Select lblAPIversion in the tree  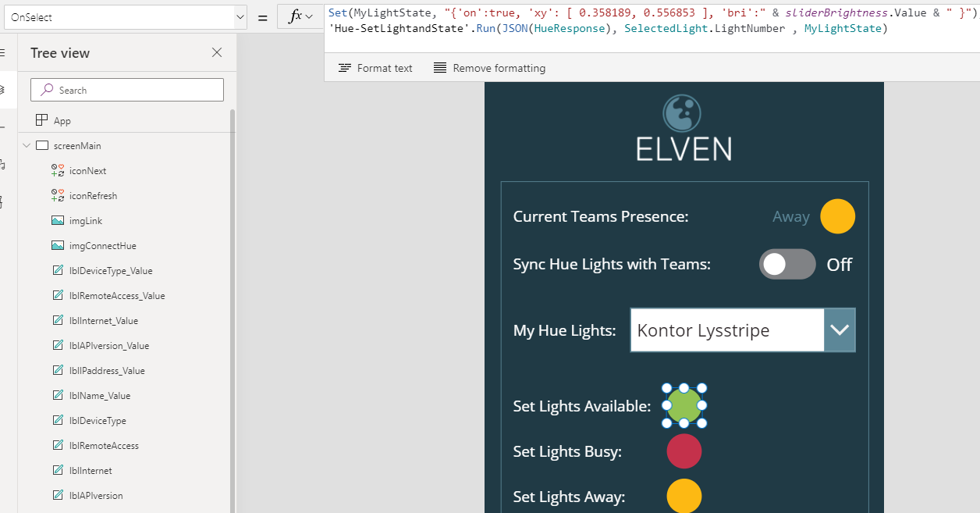pyautogui.click(x=96, y=496)
